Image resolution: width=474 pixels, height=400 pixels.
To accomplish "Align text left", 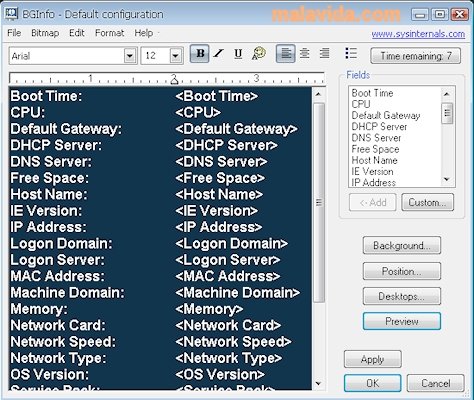I will click(x=286, y=54).
